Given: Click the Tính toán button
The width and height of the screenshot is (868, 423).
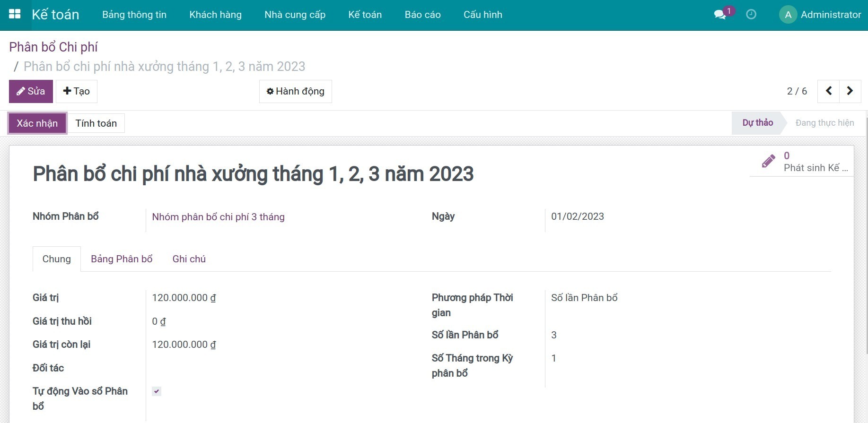Looking at the screenshot, I should tap(96, 123).
